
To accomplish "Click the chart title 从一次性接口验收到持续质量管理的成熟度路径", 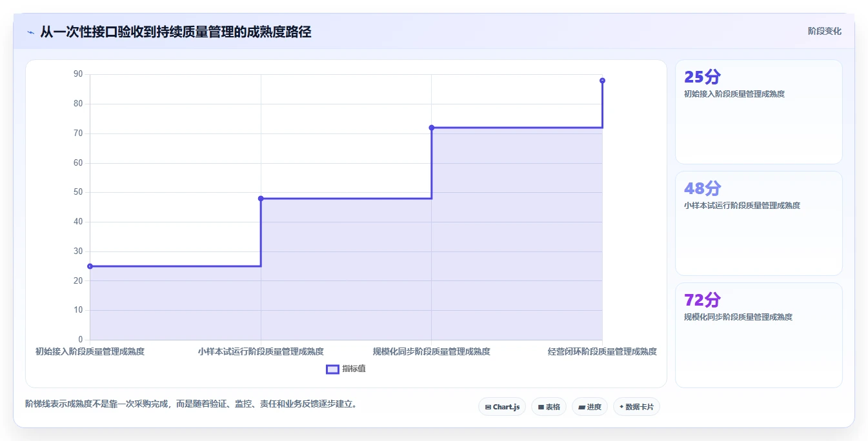I will click(x=176, y=32).
